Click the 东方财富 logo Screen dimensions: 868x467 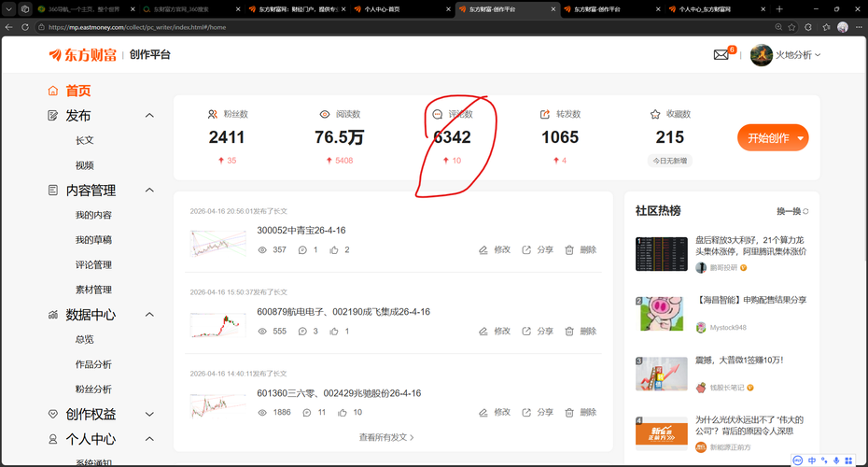click(83, 55)
